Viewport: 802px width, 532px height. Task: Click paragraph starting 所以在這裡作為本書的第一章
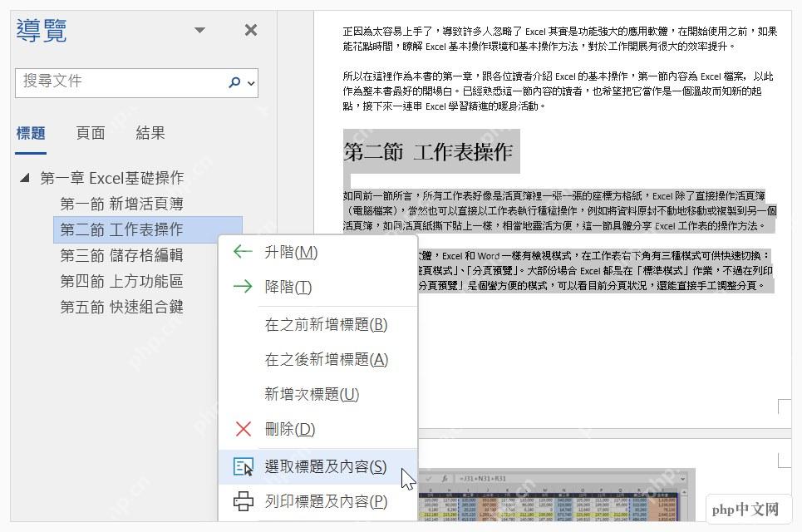558,91
